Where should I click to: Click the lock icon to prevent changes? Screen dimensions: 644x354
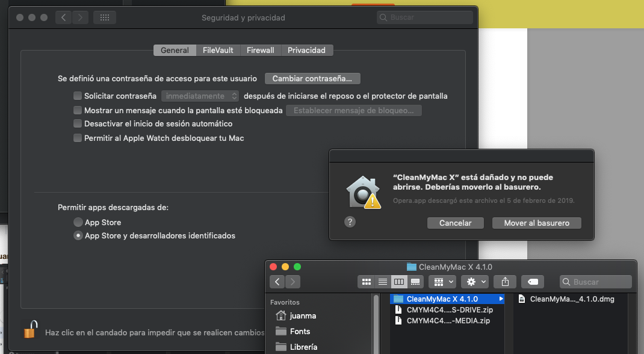(30, 329)
